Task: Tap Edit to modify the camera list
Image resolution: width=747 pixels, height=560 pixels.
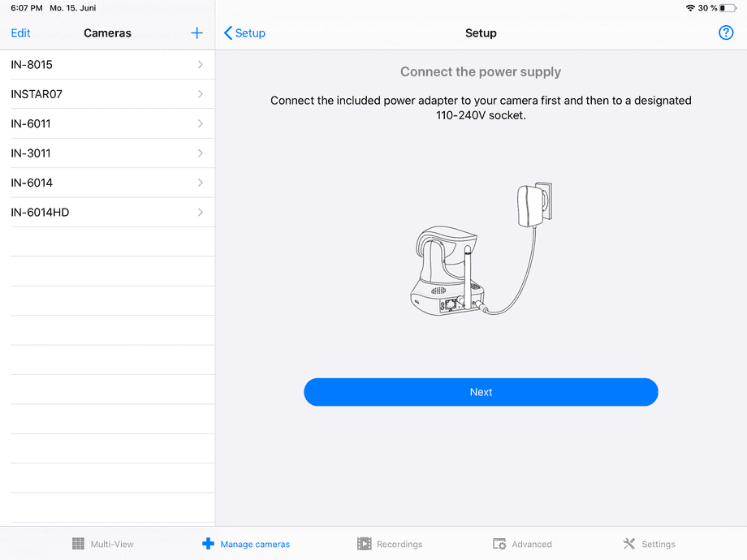Action: [x=19, y=33]
